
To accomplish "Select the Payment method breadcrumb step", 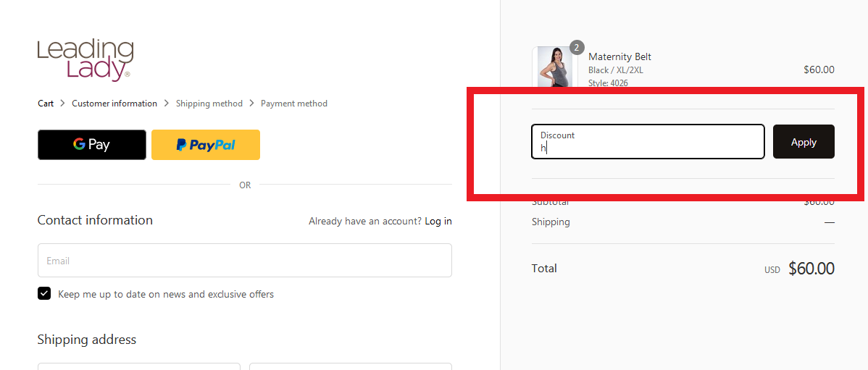I will pyautogui.click(x=294, y=104).
